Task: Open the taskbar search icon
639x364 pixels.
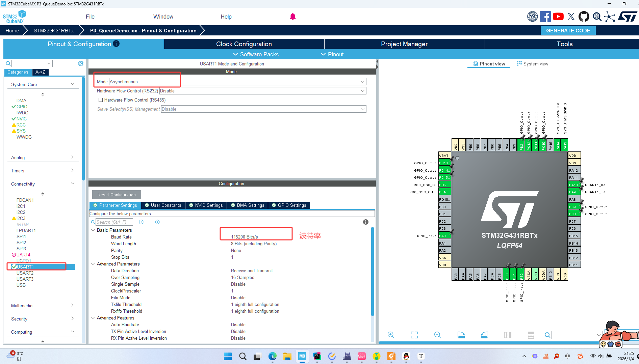Action: (x=243, y=356)
